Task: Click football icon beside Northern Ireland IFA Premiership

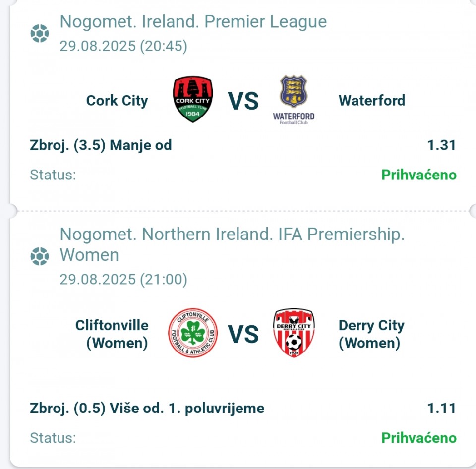Action: pyautogui.click(x=40, y=256)
